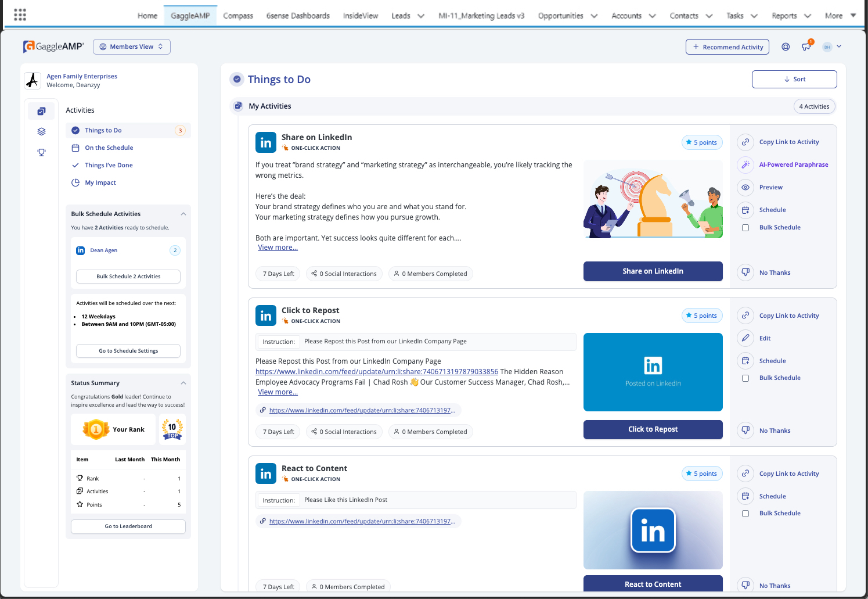Click the Posted on LinkedIn thumbnail

[x=653, y=372]
